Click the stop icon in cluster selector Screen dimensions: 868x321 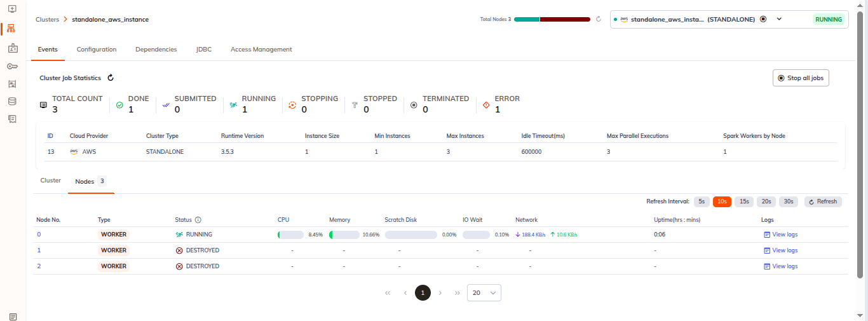[x=763, y=19]
